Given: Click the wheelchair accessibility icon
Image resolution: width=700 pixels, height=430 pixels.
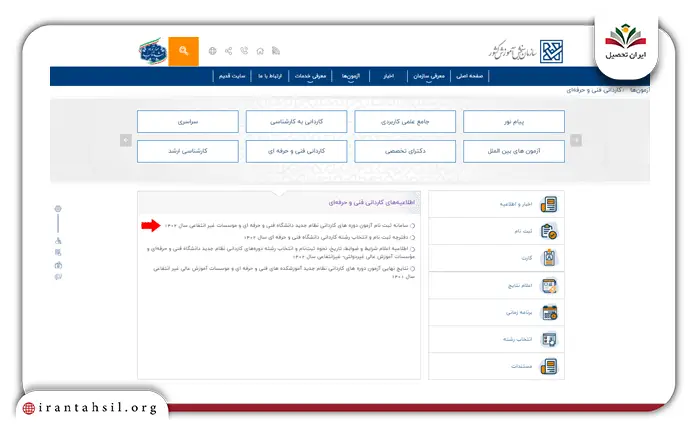Looking at the screenshot, I should pyautogui.click(x=58, y=241).
